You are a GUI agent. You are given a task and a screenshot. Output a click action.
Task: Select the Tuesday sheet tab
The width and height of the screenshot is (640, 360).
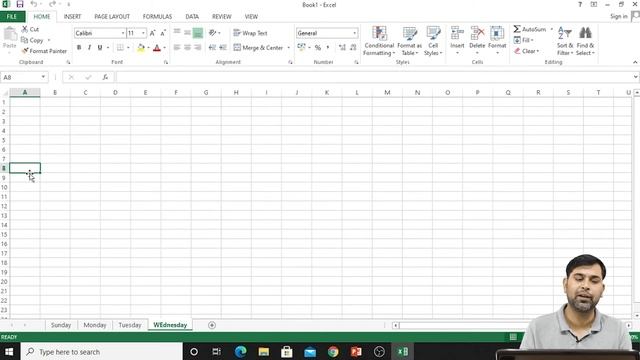130,325
